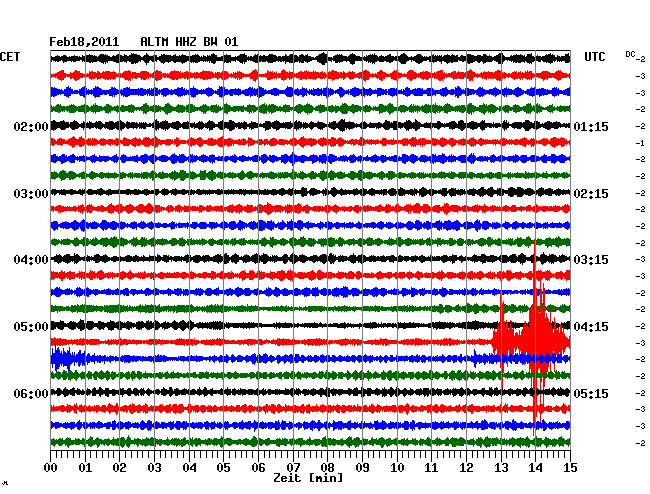Click the 00 minute tick label
The image size is (650, 494).
pos(51,467)
